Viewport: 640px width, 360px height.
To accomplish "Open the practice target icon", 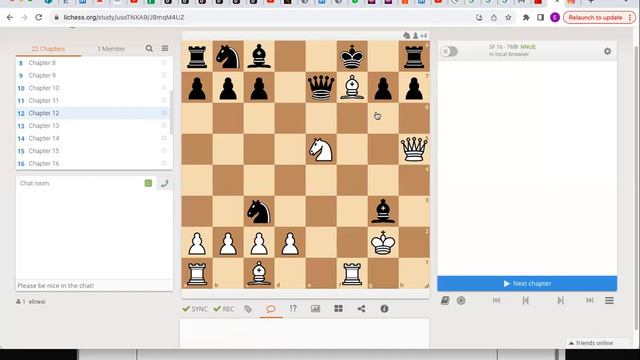I will [461, 300].
